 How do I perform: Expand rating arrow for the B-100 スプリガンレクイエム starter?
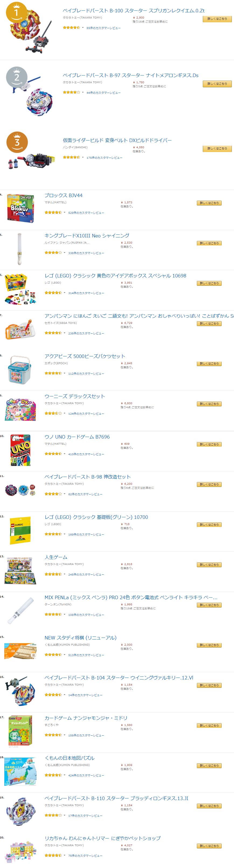click(x=83, y=28)
